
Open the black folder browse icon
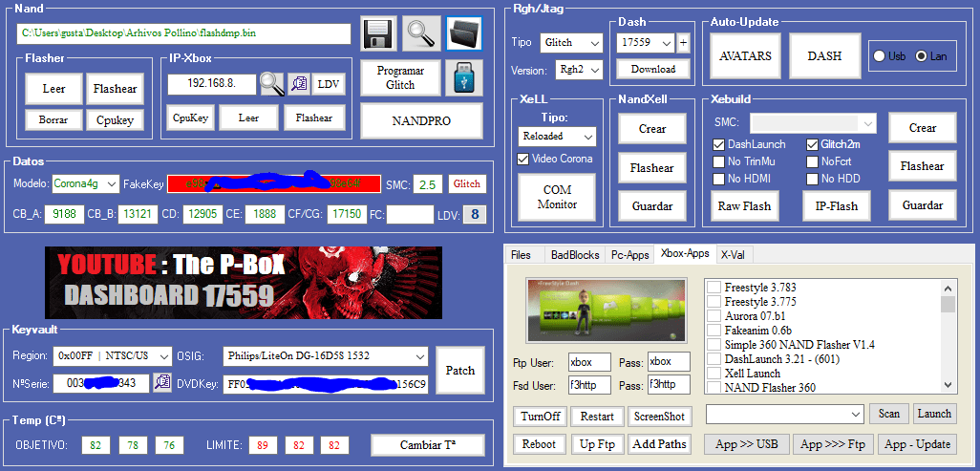pos(463,33)
